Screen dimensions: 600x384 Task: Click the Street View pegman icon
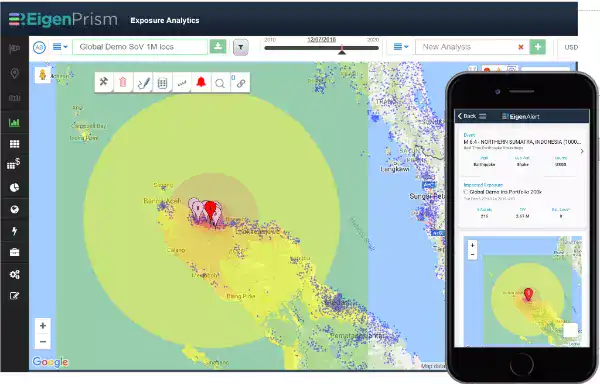pyautogui.click(x=42, y=75)
